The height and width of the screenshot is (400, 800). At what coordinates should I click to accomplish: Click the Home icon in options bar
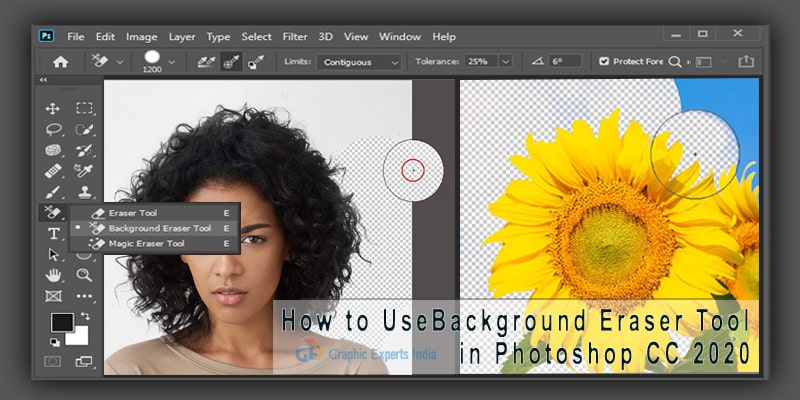point(60,62)
